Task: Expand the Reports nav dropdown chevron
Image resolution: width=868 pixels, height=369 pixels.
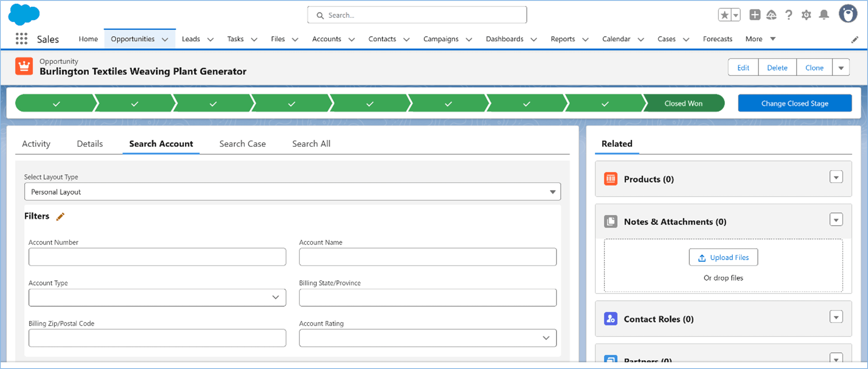Action: click(585, 39)
